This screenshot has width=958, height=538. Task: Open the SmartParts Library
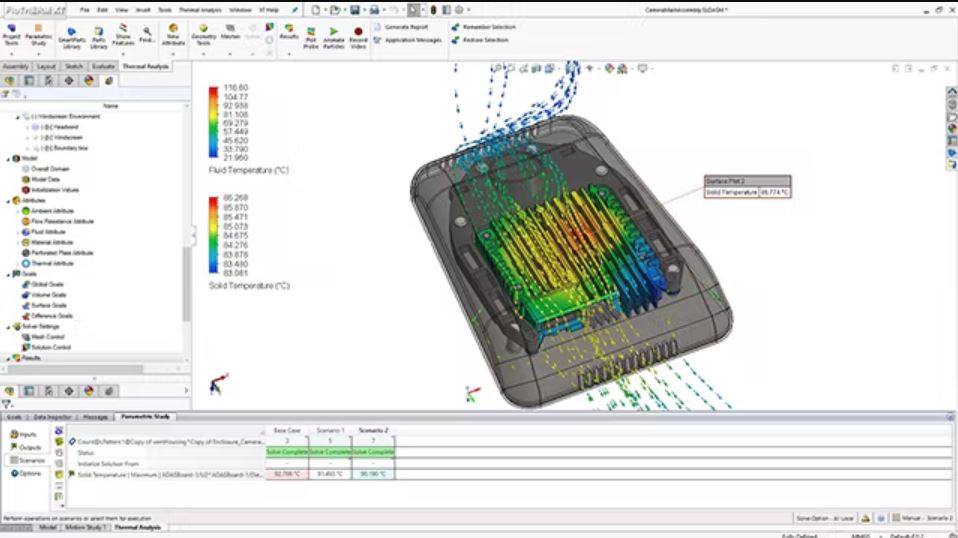tap(71, 38)
